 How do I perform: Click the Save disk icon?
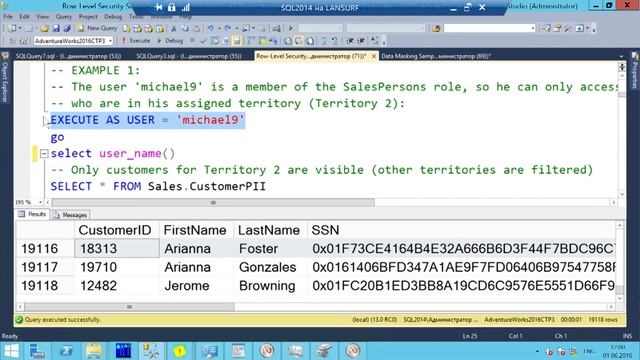[x=56, y=28]
